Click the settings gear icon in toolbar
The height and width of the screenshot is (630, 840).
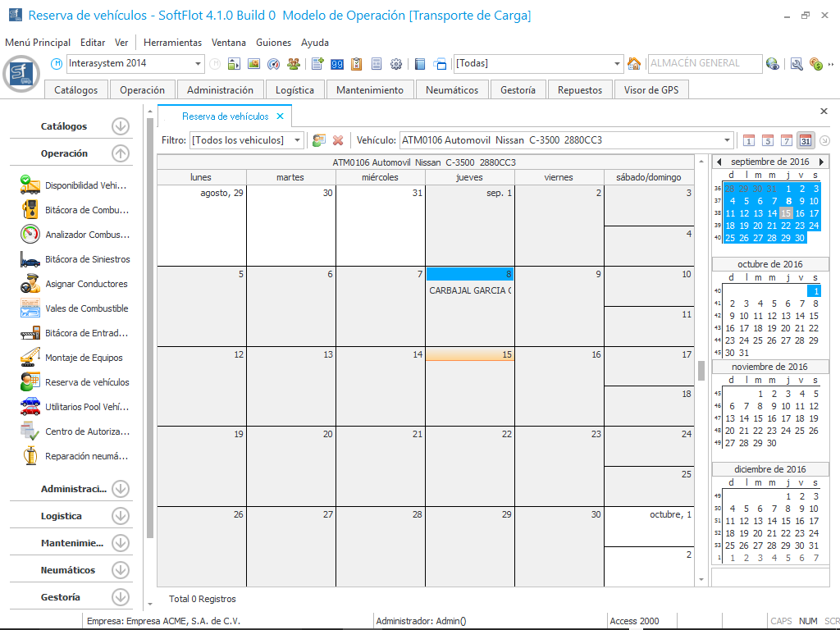(396, 64)
